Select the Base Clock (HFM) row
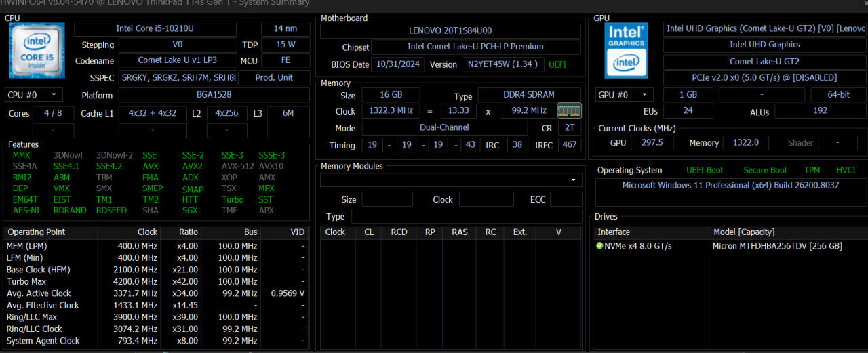Screen dimensions: 868x353 156,270
